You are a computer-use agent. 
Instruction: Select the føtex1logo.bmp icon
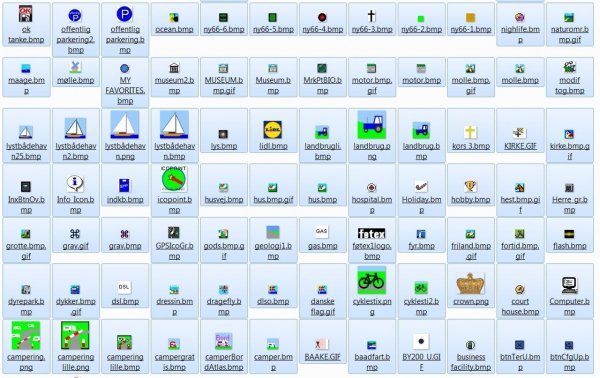(372, 233)
